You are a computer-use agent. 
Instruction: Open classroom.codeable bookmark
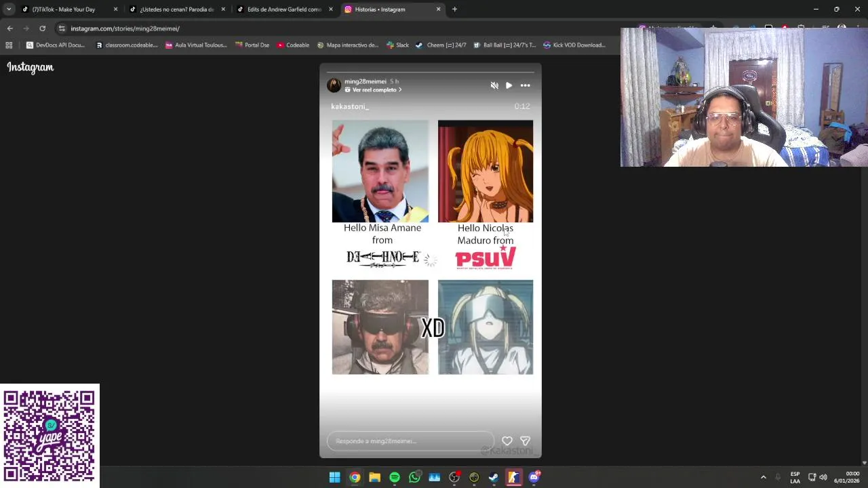tap(126, 45)
